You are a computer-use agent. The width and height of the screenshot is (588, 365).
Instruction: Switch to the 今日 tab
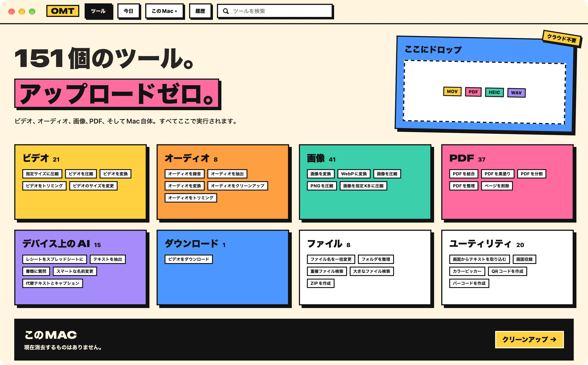pos(129,11)
